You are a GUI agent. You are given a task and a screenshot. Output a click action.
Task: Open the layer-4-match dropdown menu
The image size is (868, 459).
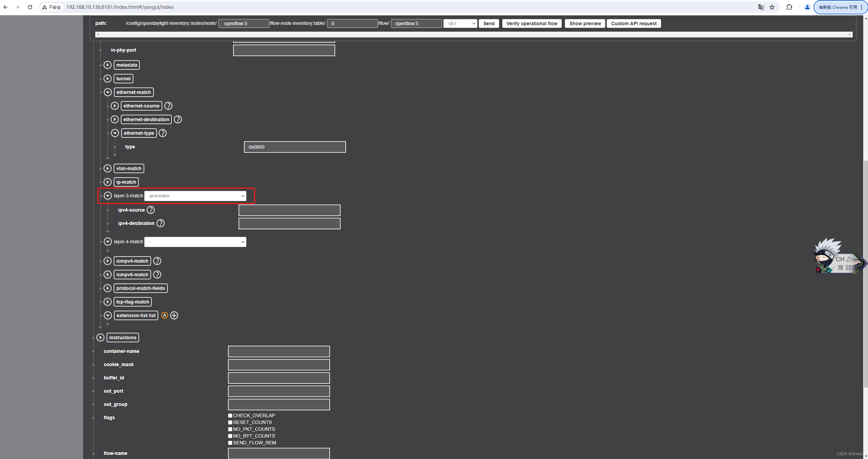[195, 242]
